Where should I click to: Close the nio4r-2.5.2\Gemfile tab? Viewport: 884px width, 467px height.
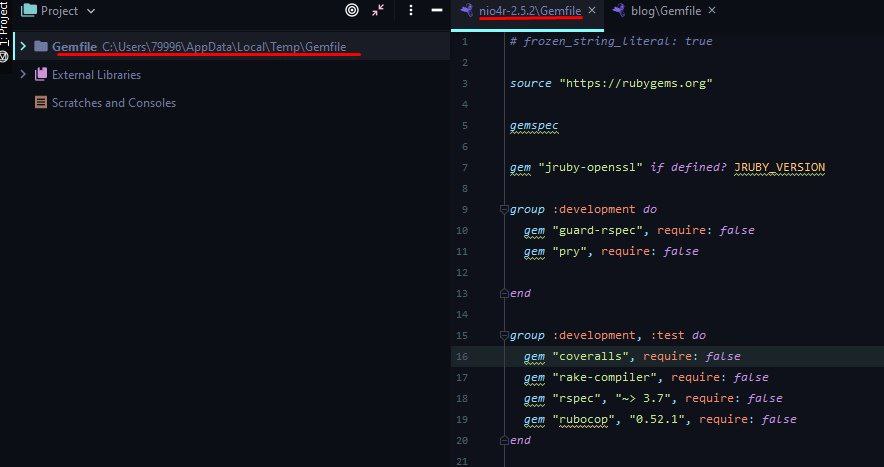[592, 10]
